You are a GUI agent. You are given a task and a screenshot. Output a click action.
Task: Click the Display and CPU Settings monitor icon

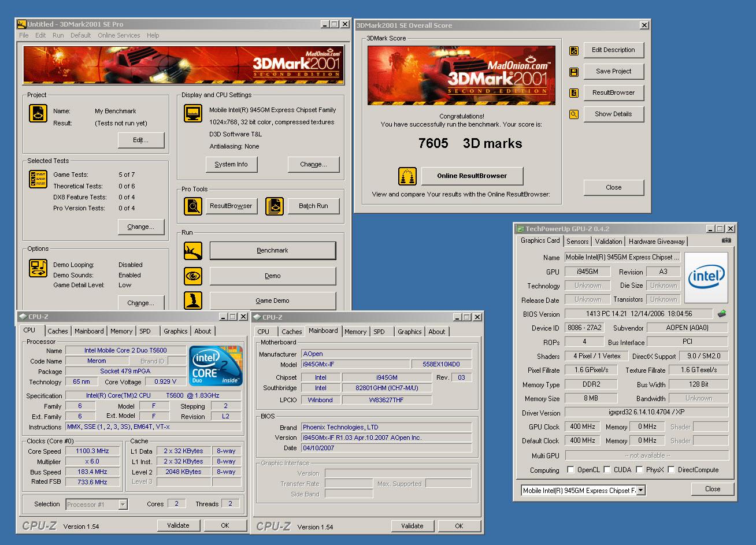193,114
